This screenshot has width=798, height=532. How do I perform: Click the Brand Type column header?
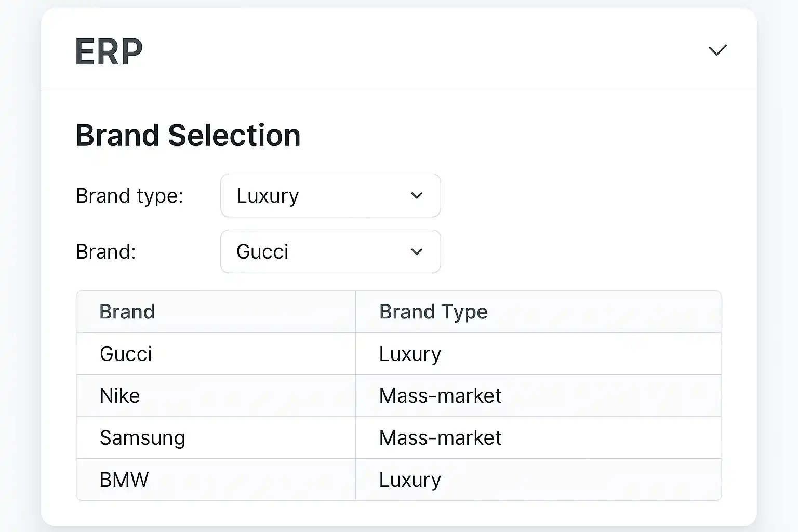tap(433, 312)
